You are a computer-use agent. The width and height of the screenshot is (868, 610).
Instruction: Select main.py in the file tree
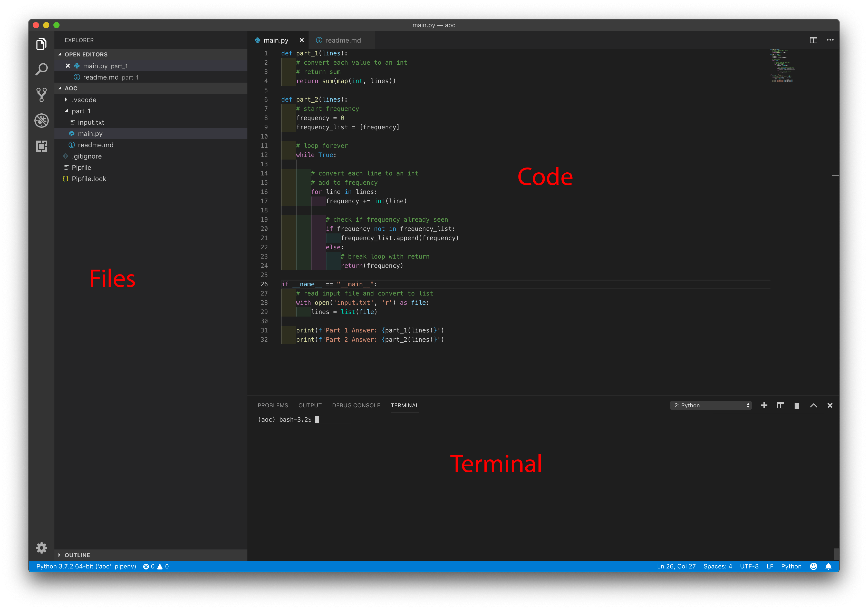coord(151,134)
